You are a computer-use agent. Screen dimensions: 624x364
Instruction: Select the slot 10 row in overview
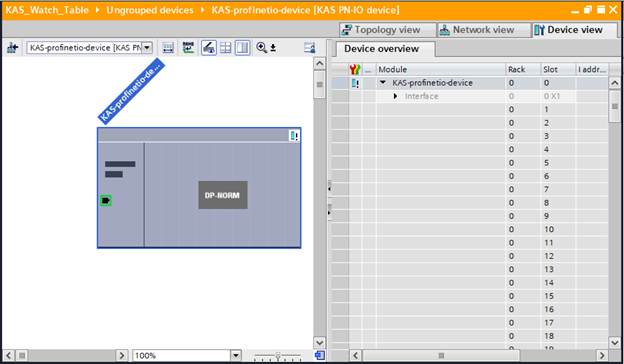[470, 229]
